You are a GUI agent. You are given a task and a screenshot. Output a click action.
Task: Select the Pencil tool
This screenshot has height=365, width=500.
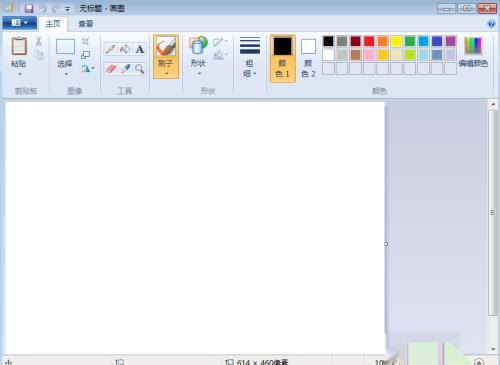pyautogui.click(x=110, y=49)
